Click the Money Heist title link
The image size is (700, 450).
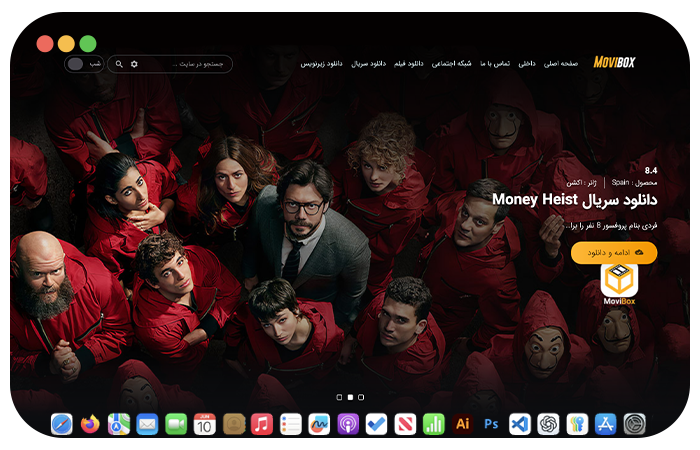pyautogui.click(x=574, y=200)
